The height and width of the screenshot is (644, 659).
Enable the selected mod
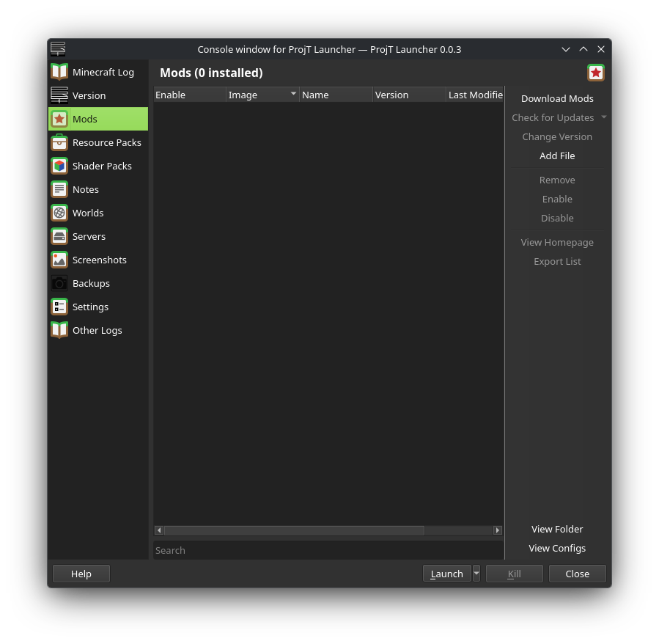click(557, 199)
